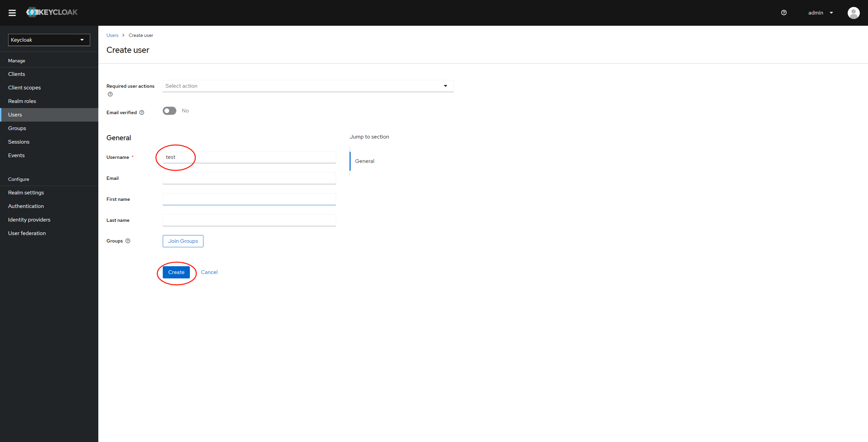Expand the Required user actions dropdown

point(445,86)
